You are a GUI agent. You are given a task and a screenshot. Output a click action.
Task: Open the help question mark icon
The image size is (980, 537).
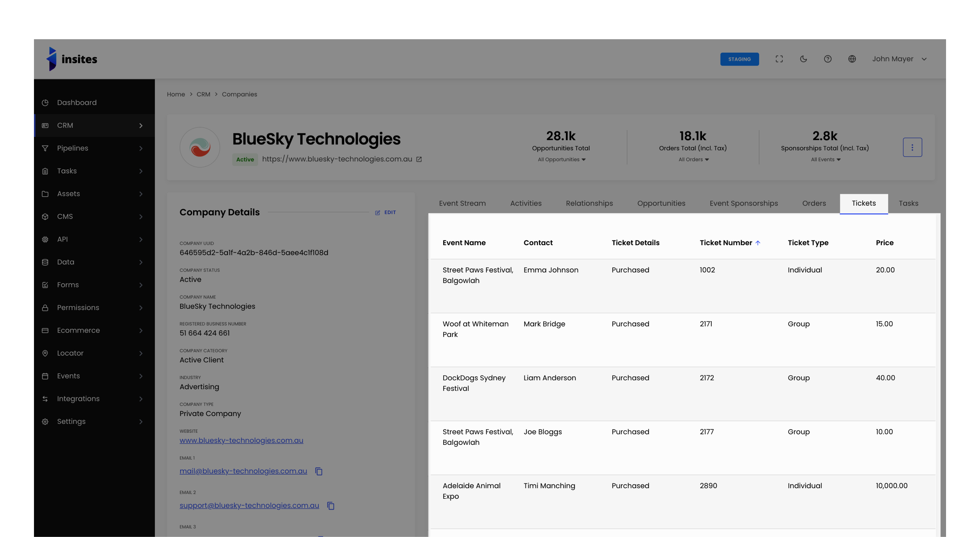[827, 59]
